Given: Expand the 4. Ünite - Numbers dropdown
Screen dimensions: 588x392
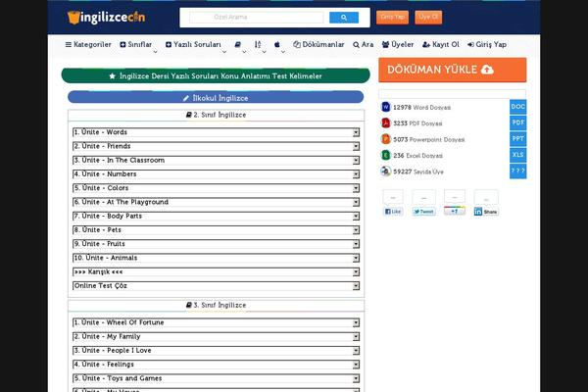Looking at the screenshot, I should [x=216, y=174].
